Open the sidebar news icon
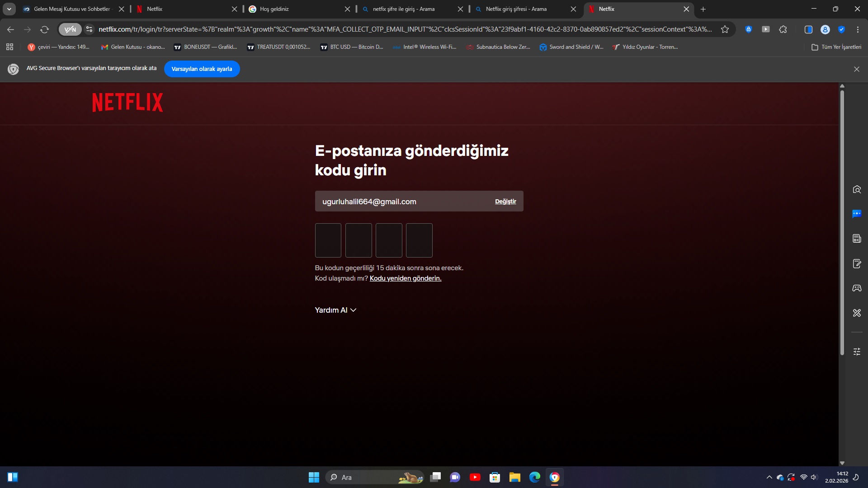 tap(857, 239)
